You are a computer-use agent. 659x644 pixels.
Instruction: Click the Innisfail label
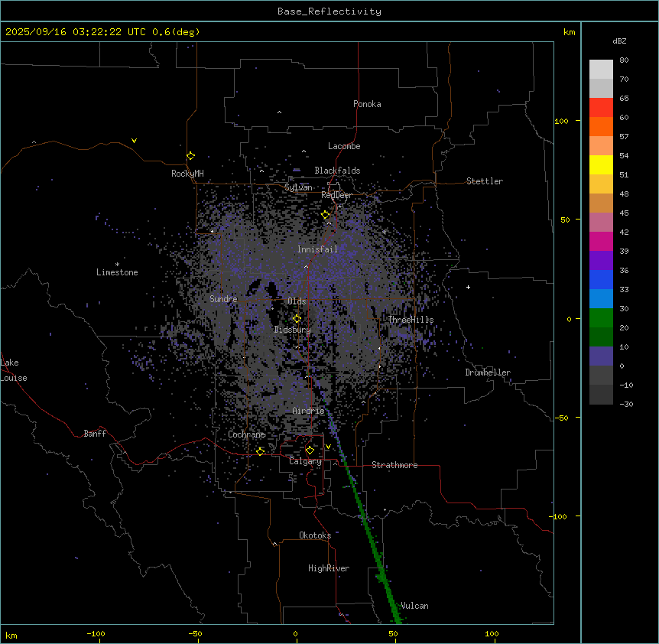pos(317,249)
